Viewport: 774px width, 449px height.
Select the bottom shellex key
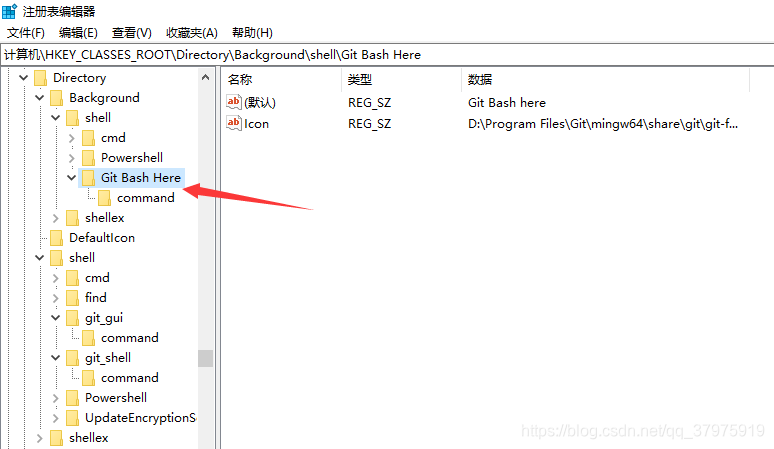pyautogui.click(x=88, y=438)
